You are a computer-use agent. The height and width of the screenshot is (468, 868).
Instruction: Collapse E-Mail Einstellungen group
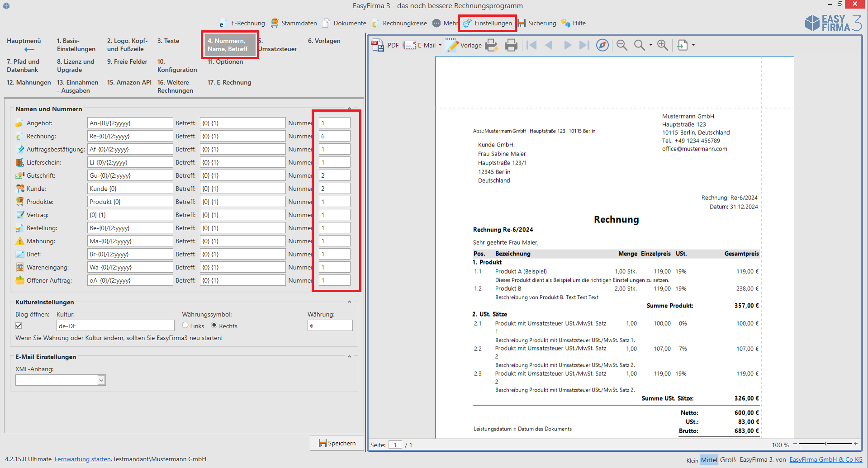(x=349, y=357)
